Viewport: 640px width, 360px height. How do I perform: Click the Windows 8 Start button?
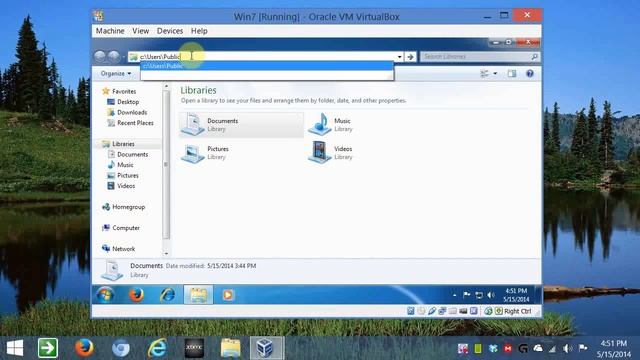tap(15, 348)
